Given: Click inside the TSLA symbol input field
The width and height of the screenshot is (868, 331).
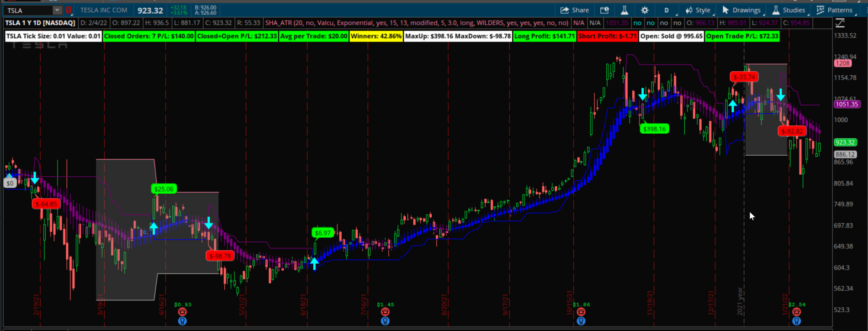Looking at the screenshot, I should coord(27,10).
